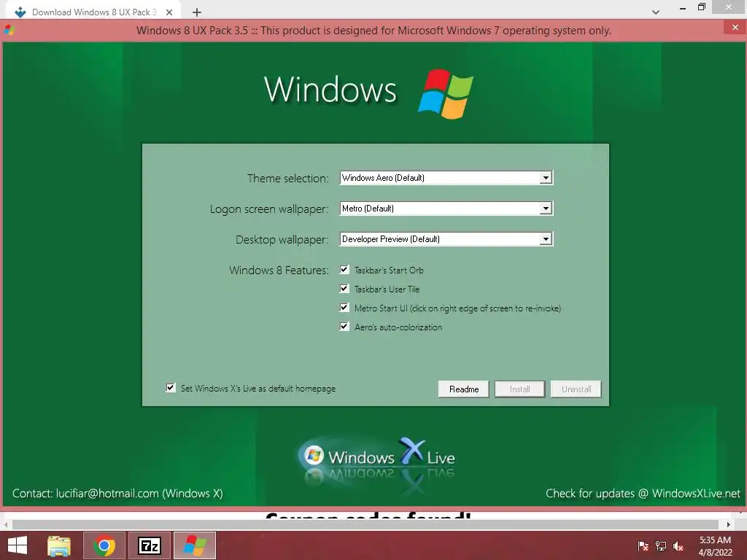Open 7-Zip from the taskbar
This screenshot has height=560, width=747.
point(149,545)
